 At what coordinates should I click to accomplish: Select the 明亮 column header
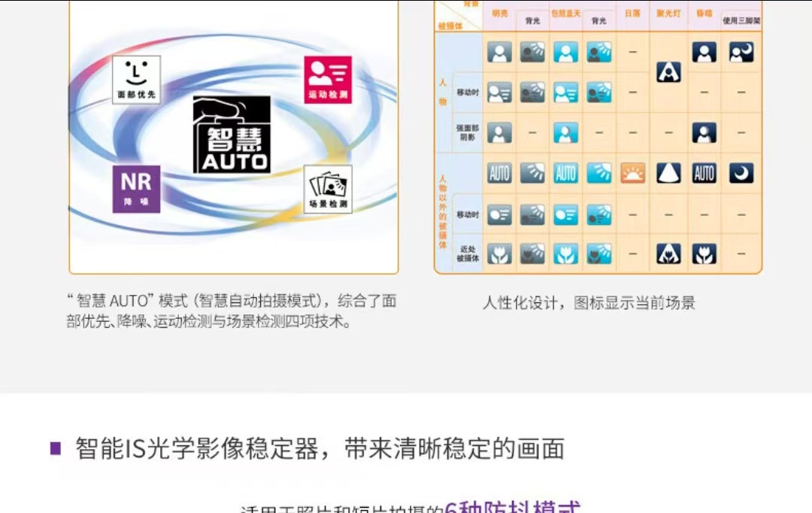point(498,12)
